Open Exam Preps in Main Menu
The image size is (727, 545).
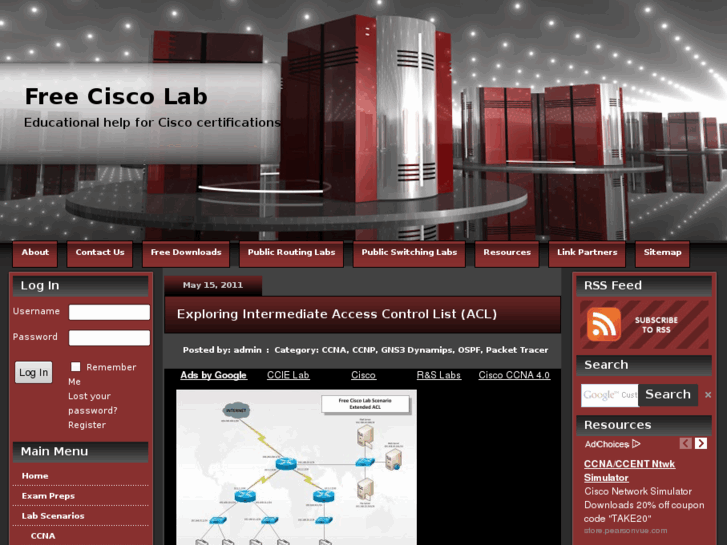(x=48, y=496)
